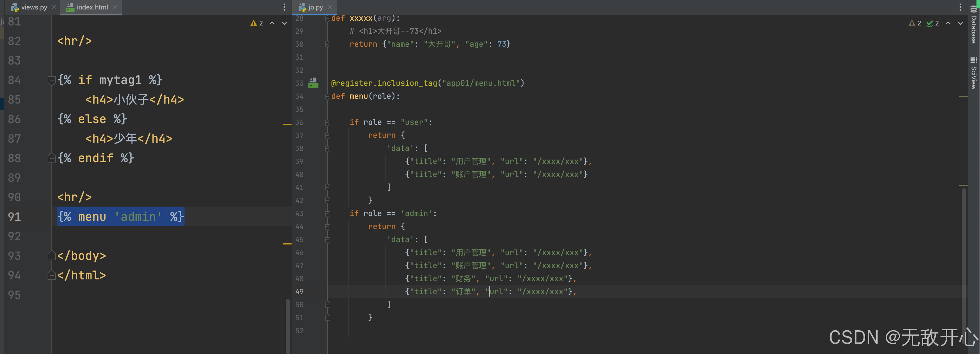The height and width of the screenshot is (354, 980).
Task: Fold the return block on line 37
Action: coord(327,136)
